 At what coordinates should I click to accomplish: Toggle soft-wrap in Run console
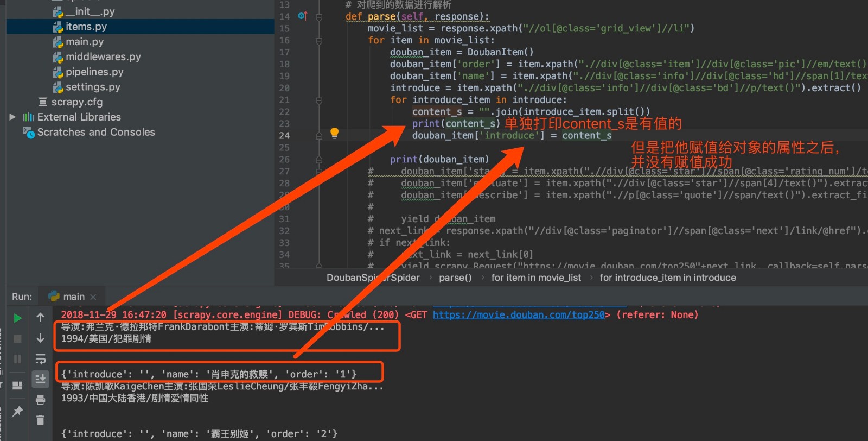[x=40, y=358]
